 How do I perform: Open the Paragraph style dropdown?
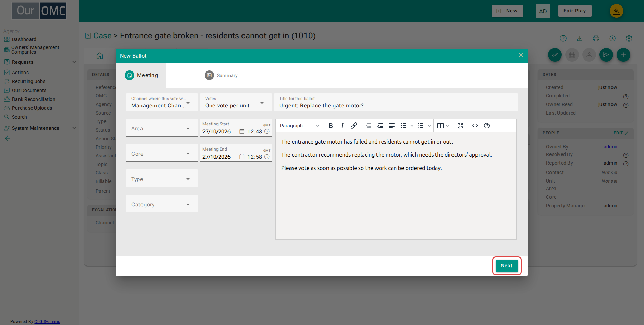pos(299,126)
